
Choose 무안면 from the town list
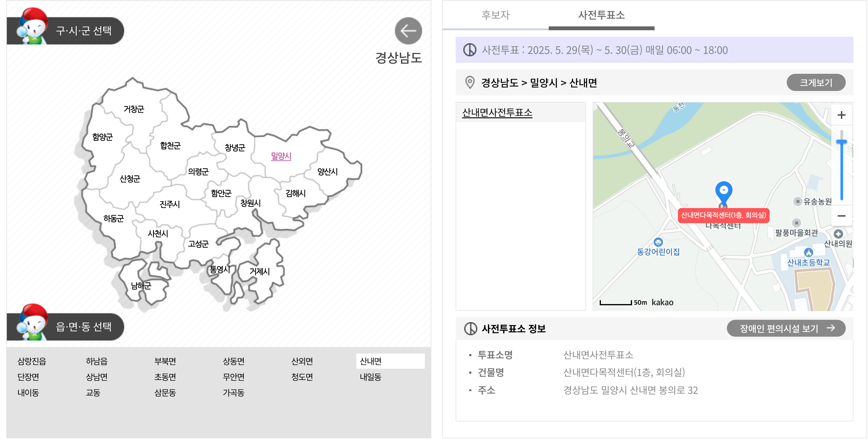tap(234, 377)
